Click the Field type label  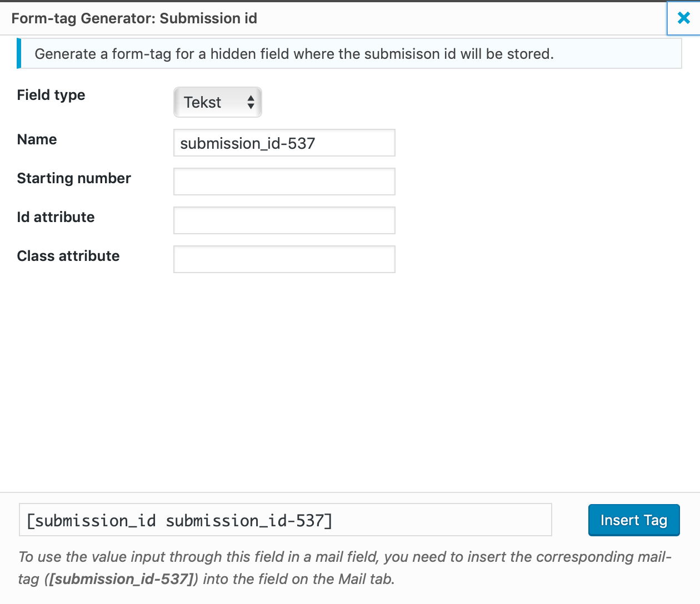51,95
